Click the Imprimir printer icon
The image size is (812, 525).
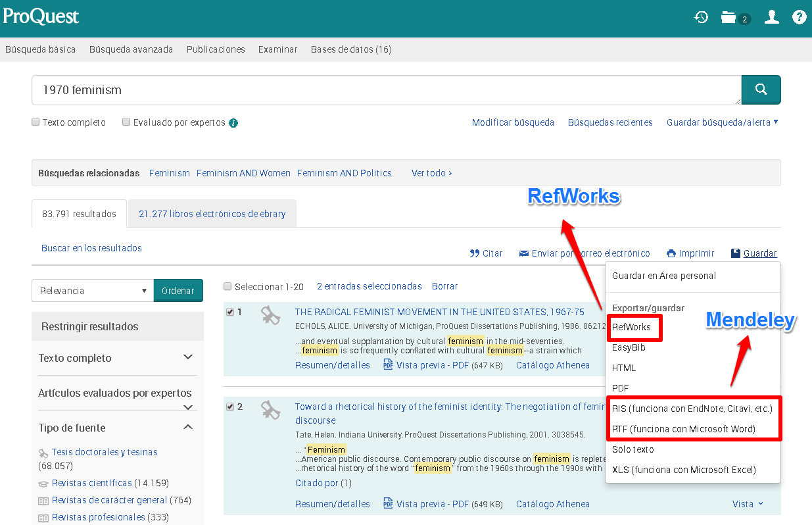[671, 253]
